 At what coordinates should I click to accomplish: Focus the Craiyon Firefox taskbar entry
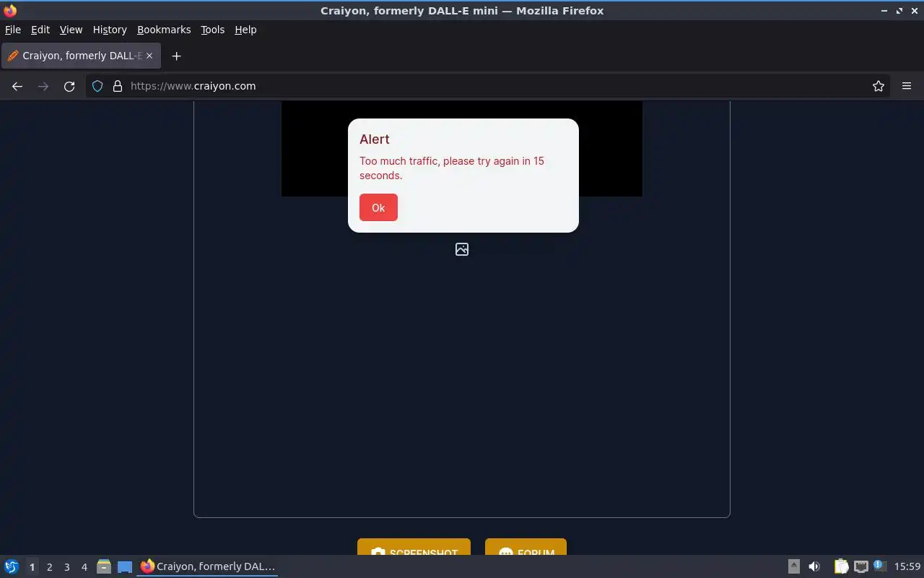coord(208,566)
